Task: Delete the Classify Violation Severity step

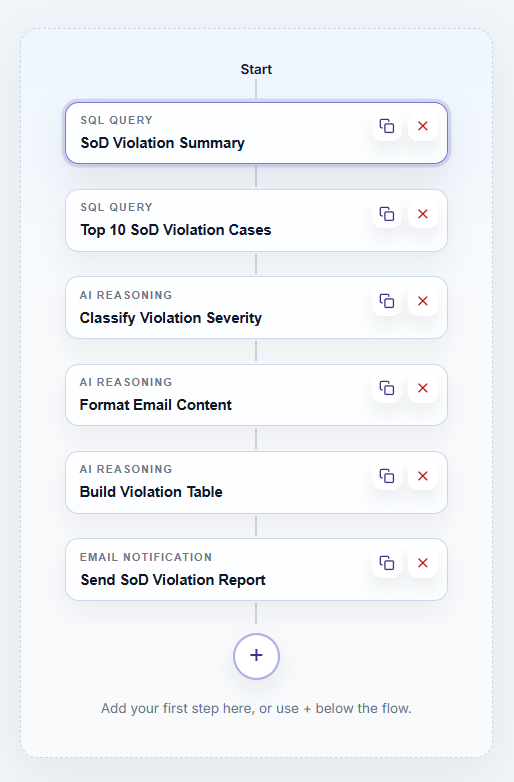Action: [423, 301]
